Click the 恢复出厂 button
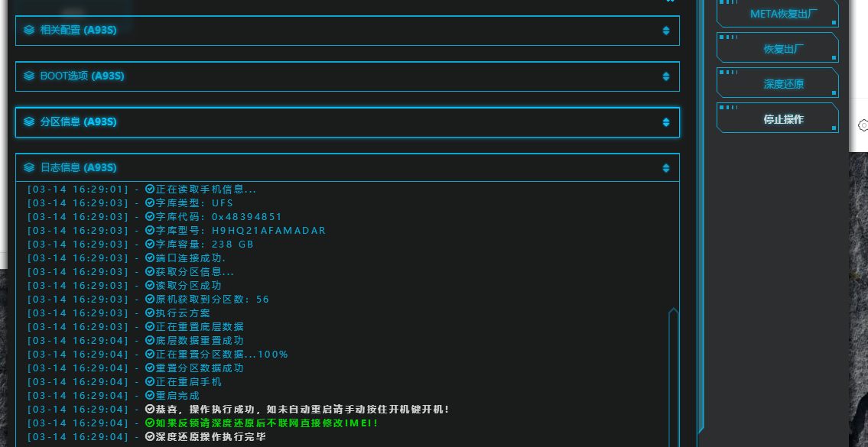Viewport: 868px width, 447px height. (x=778, y=47)
